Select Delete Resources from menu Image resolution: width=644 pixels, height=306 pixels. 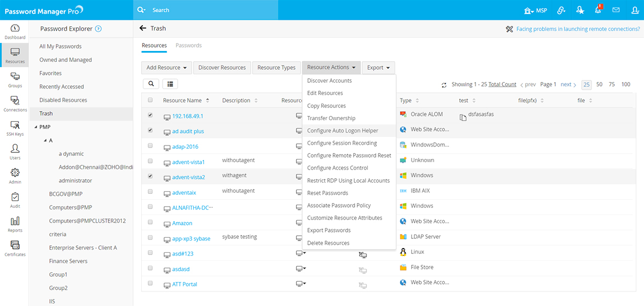(x=328, y=243)
